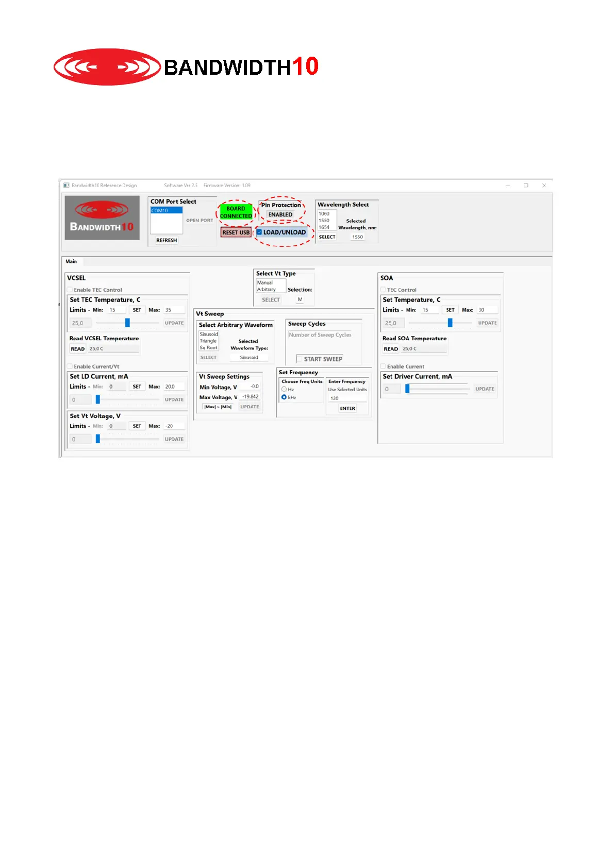Click UPDATE for SOA temperature

pos(487,323)
